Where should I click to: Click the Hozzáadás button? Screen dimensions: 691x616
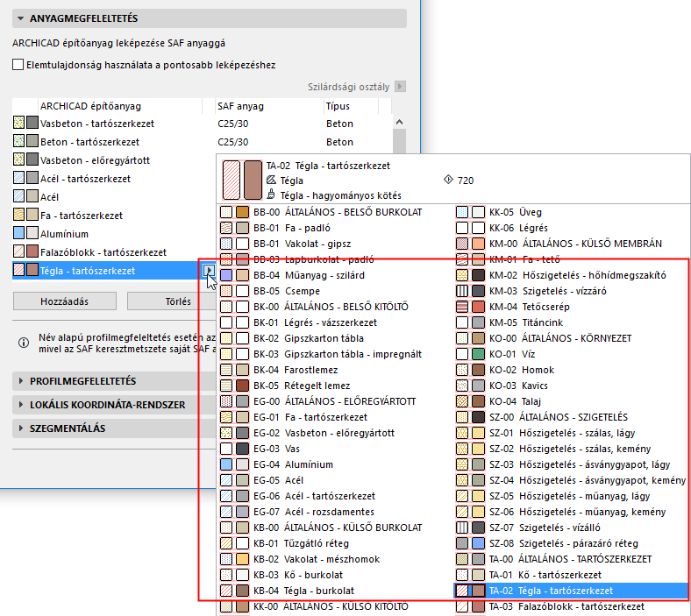click(65, 301)
